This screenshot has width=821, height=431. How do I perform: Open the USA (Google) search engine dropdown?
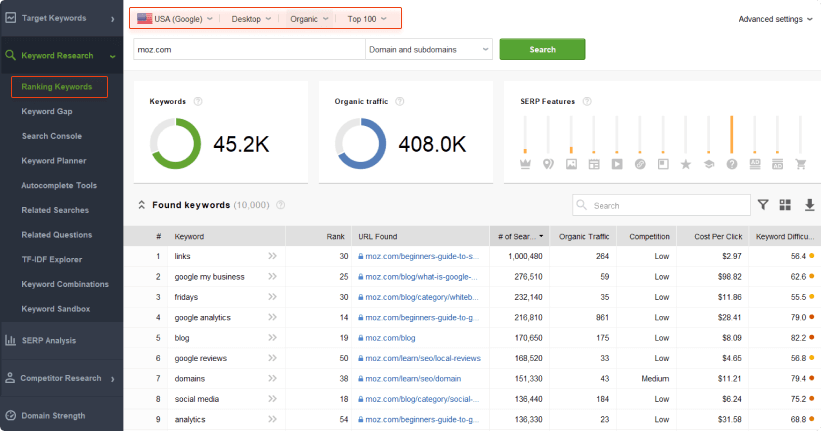pos(175,19)
